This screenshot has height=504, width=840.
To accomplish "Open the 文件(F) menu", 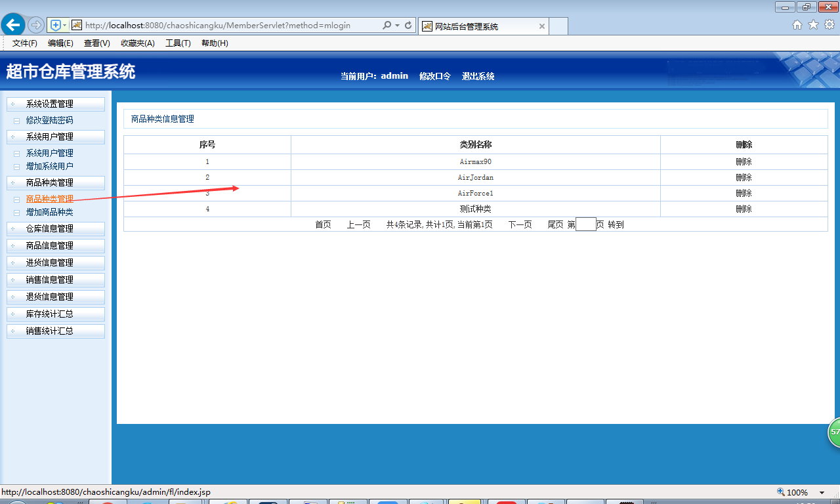I will pos(25,43).
